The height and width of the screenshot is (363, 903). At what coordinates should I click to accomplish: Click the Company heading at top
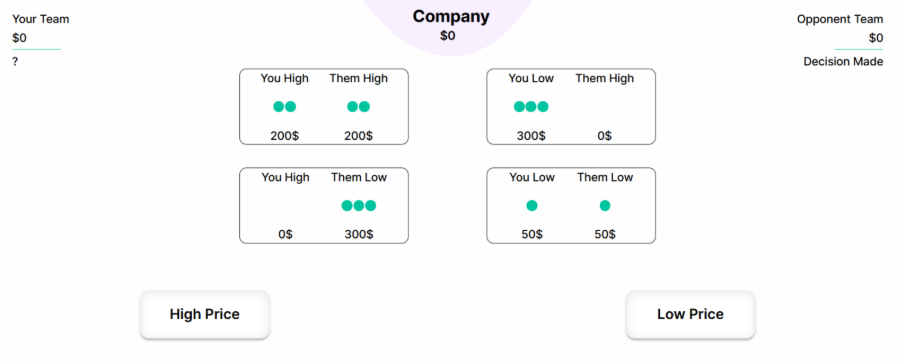451,16
